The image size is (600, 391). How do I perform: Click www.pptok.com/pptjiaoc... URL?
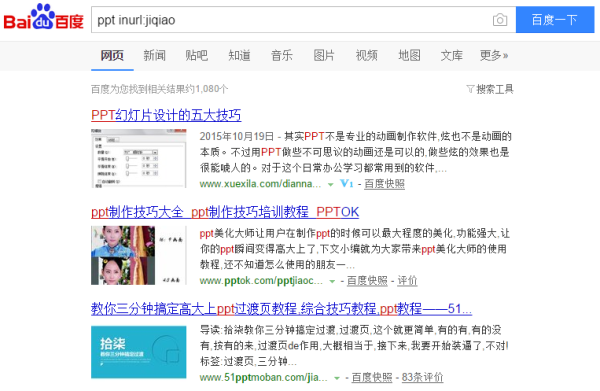pyautogui.click(x=261, y=281)
